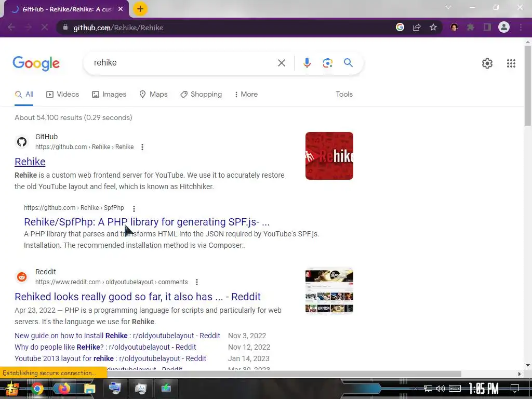Click the 1:05 PM clock
This screenshot has height=399, width=532.
point(484,389)
